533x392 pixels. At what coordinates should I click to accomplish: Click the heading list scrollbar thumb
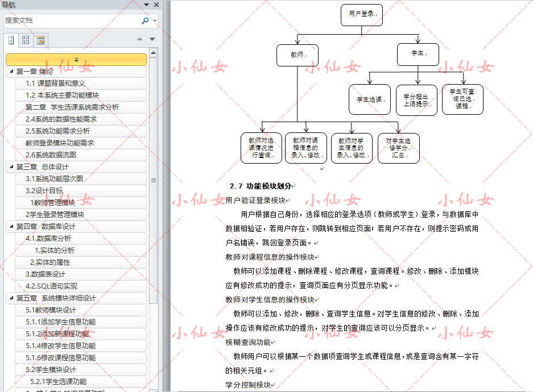[154, 180]
